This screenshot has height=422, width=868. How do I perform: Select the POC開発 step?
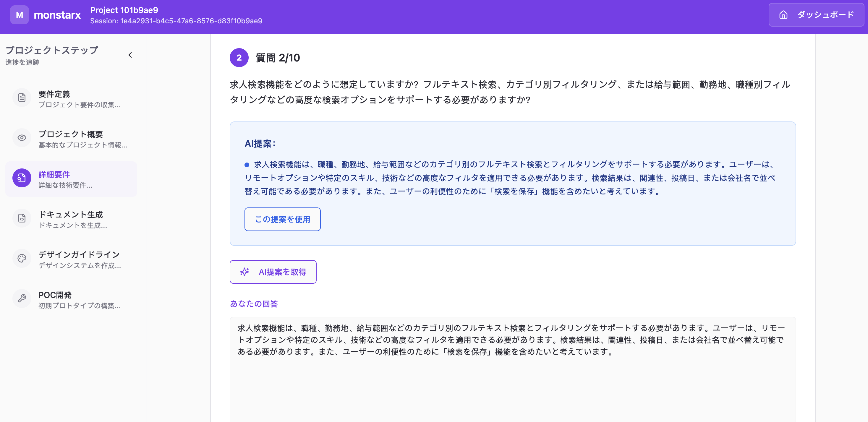pyautogui.click(x=71, y=299)
